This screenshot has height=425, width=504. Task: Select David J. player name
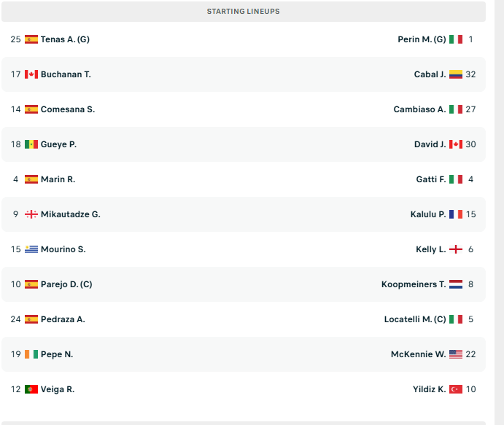(x=430, y=144)
